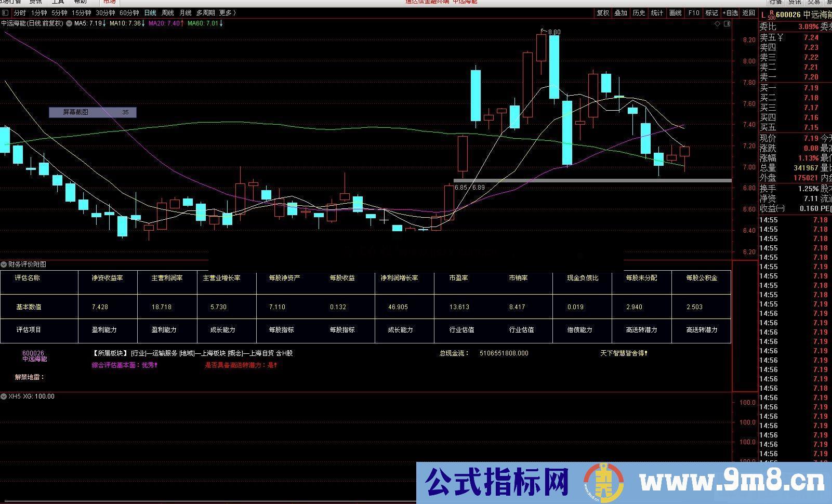This screenshot has height=504, width=832.
Task: Click the 买一 price 7.19
Action: [x=811, y=88]
